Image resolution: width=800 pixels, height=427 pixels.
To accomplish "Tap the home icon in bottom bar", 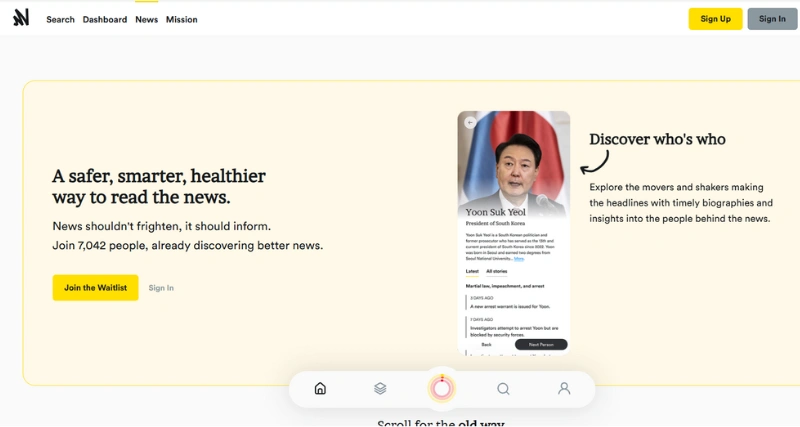I will click(x=320, y=389).
